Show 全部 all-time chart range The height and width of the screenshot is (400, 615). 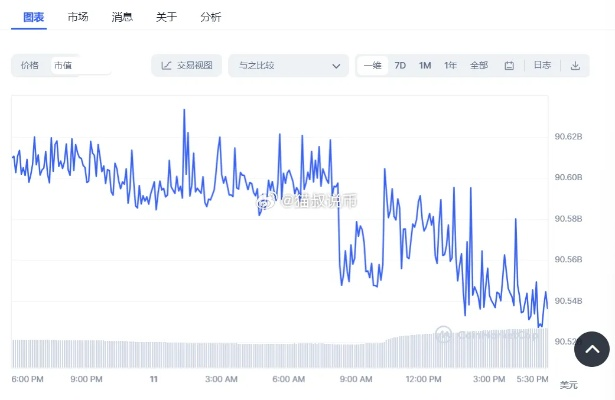point(478,66)
